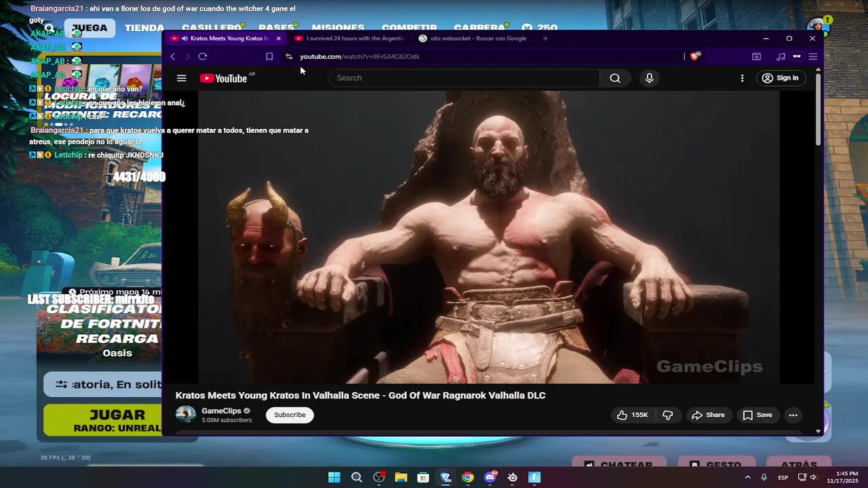This screenshot has width=868, height=488.
Task: Open Microsoft Store from taskbar
Action: pyautogui.click(x=423, y=477)
